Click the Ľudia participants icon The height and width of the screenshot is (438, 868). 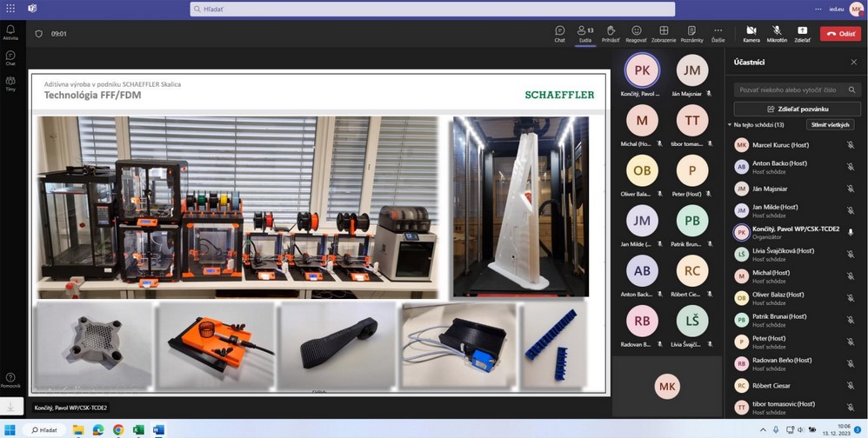(x=585, y=33)
